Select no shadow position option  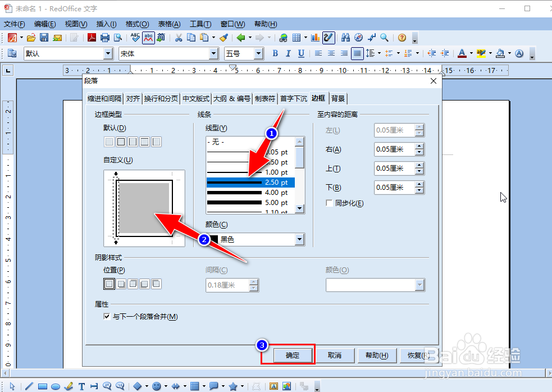pos(109,284)
